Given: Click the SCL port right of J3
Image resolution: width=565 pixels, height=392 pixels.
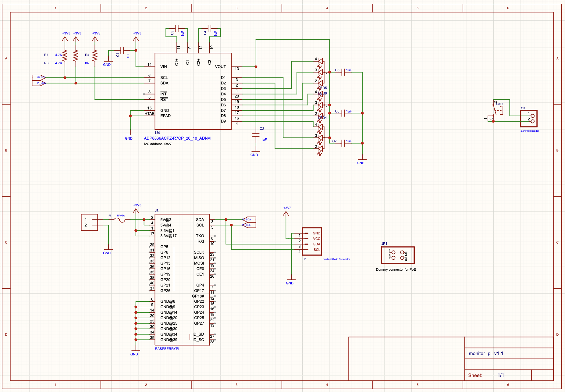Looking at the screenshot, I should [x=249, y=225].
